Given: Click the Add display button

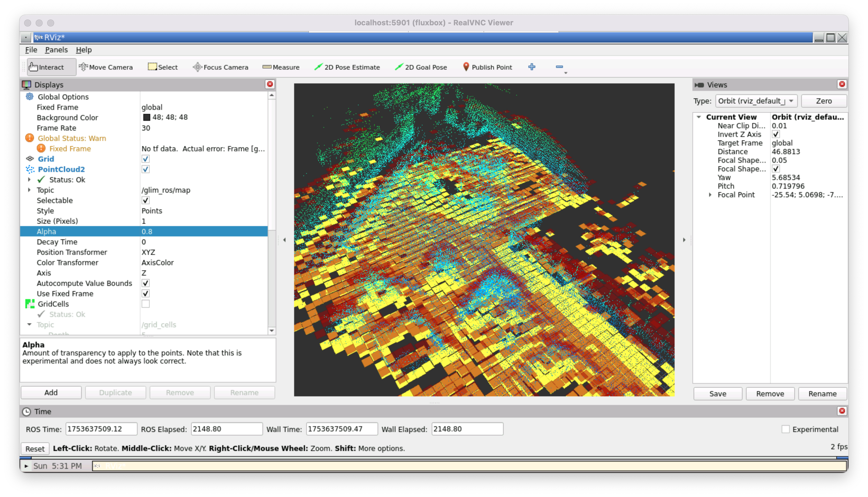Looking at the screenshot, I should pos(51,392).
